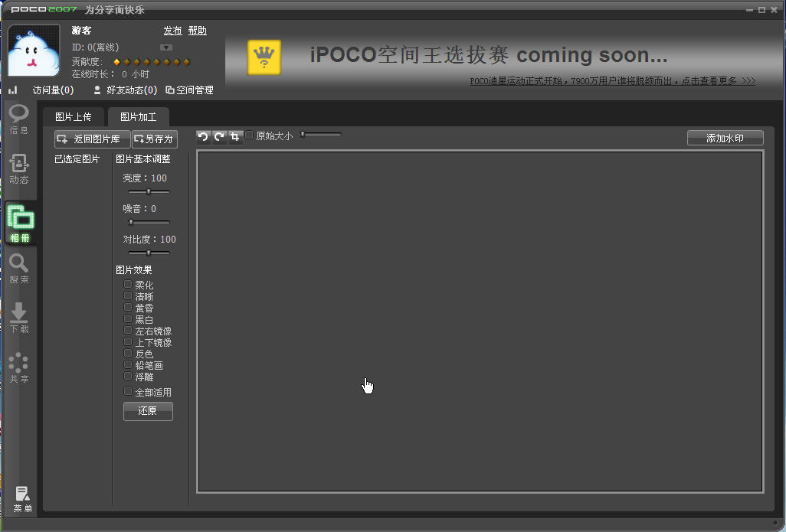Click the 添加水印 add watermark button

(725, 138)
